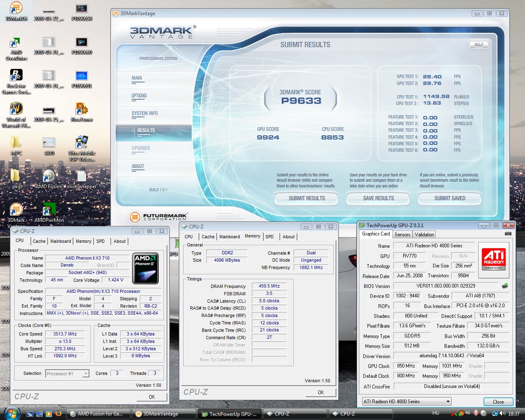The height and width of the screenshot is (420, 525).
Task: Open the Processor #1 selection dropdown
Action: [67, 374]
